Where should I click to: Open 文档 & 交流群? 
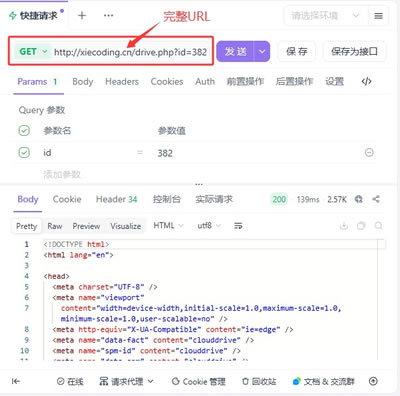pyautogui.click(x=323, y=381)
